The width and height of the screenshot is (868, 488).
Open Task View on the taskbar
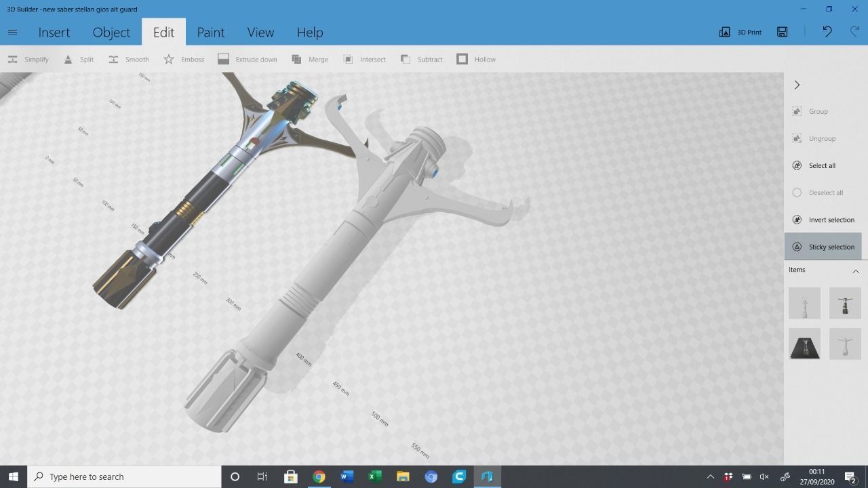click(x=262, y=476)
